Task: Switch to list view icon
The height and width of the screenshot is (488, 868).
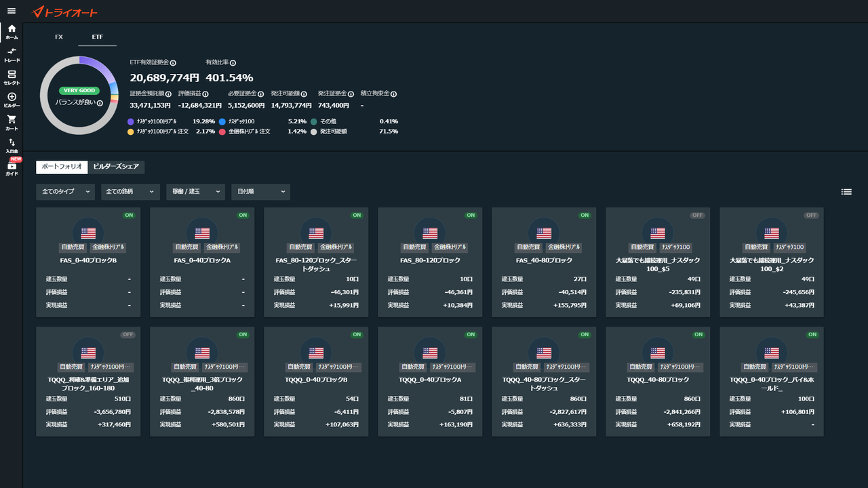Action: 846,192
